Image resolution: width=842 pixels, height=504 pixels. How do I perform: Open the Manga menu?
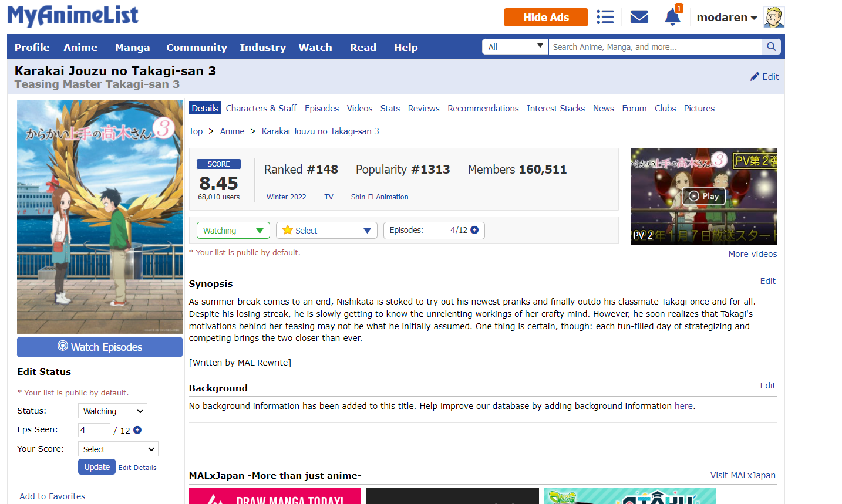[x=132, y=48]
